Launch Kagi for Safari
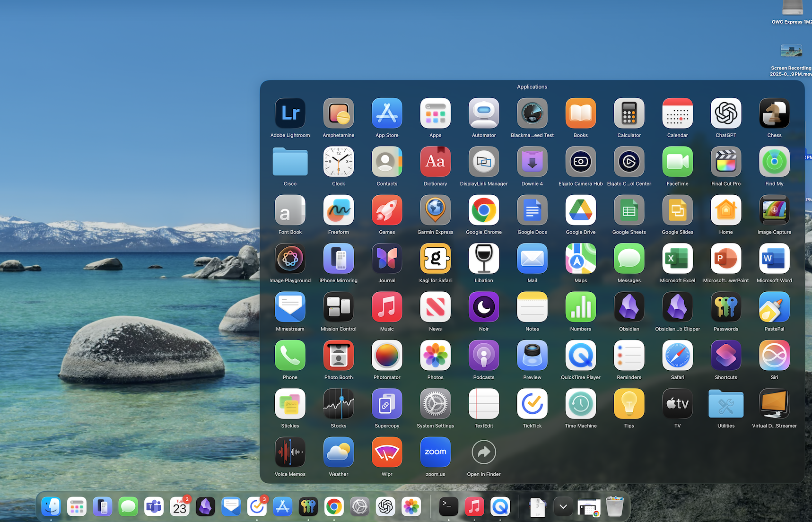Image resolution: width=812 pixels, height=522 pixels. 435,259
